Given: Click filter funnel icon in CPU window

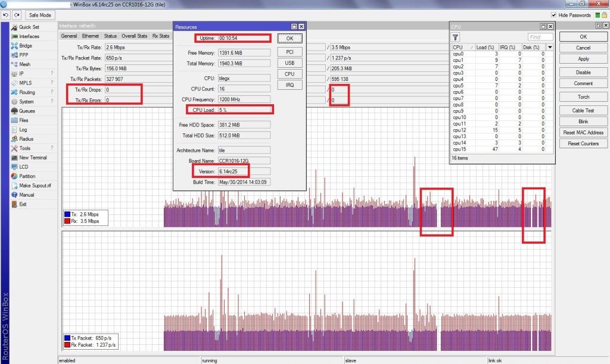Looking at the screenshot, I should pyautogui.click(x=455, y=38).
